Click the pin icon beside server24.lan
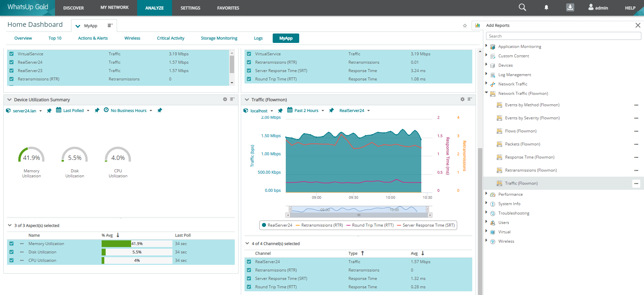Screen dimensions: 644x295 [49, 111]
